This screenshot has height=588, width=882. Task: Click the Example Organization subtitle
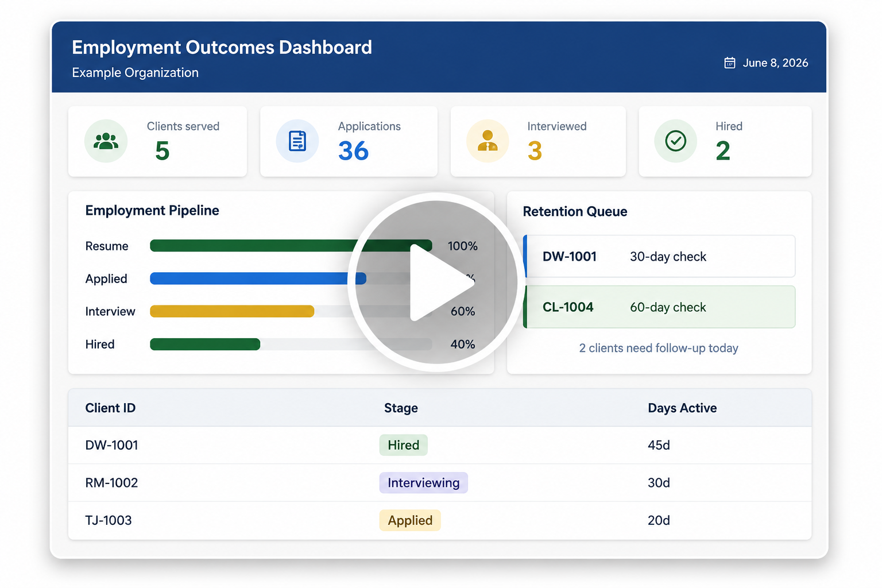pyautogui.click(x=135, y=73)
